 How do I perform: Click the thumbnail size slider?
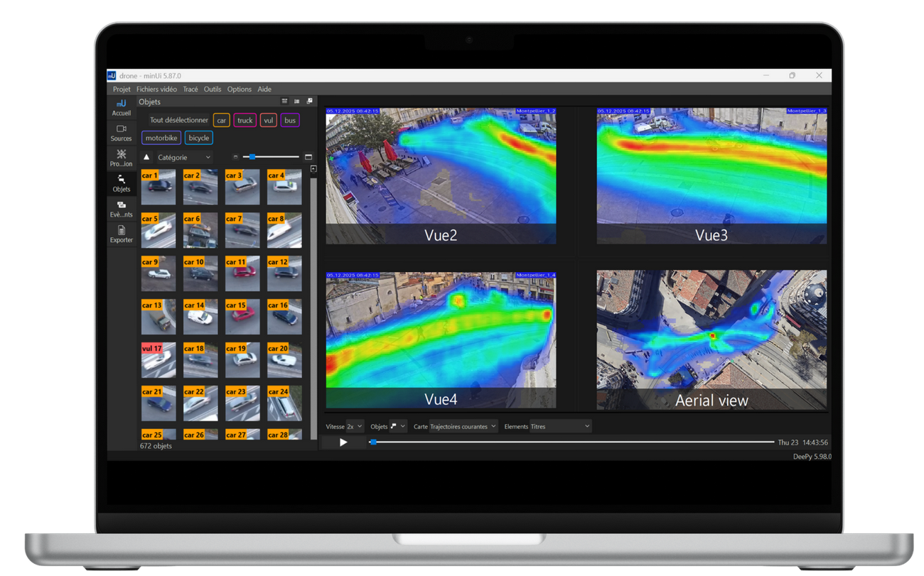pos(271,157)
